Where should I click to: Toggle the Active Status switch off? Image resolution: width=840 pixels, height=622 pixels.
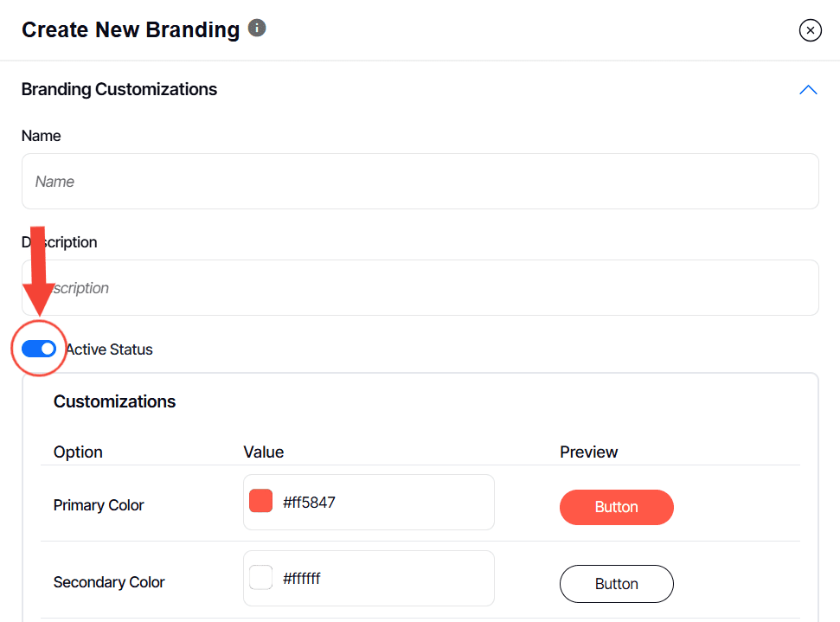coord(39,349)
